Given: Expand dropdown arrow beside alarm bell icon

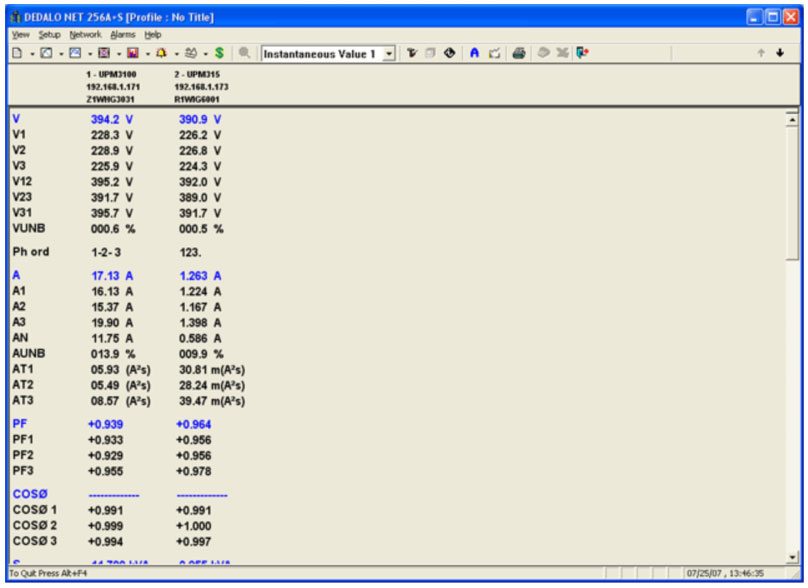Looking at the screenshot, I should point(176,54).
